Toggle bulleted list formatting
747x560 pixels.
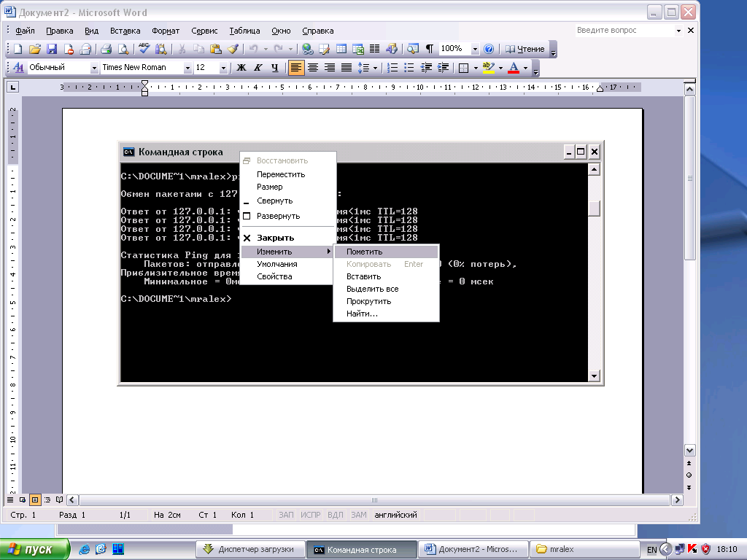[x=409, y=68]
